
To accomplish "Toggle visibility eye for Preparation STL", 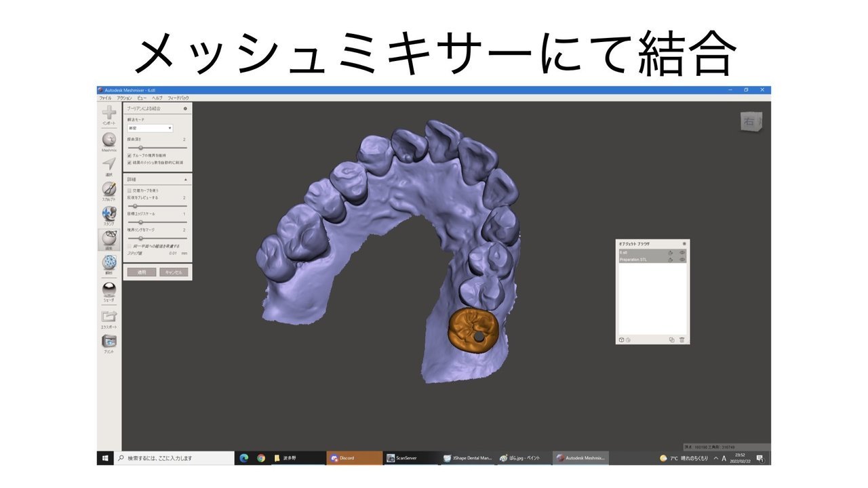I will [682, 260].
